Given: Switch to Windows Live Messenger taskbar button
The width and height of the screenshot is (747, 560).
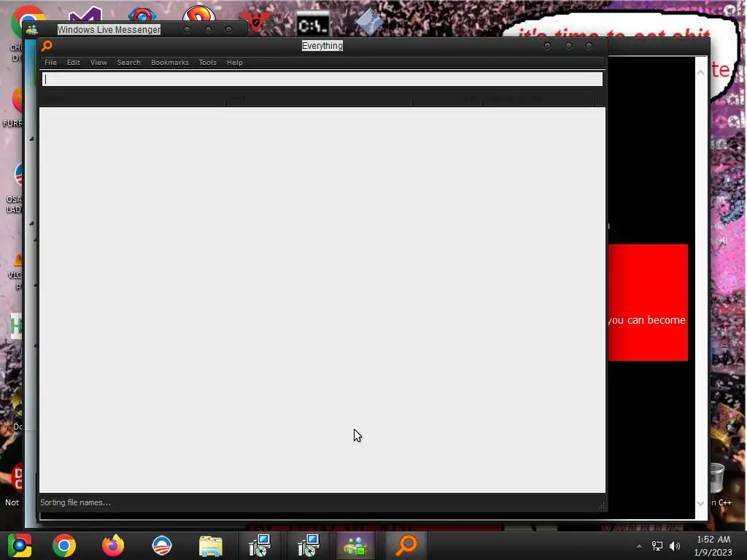Looking at the screenshot, I should 355,545.
